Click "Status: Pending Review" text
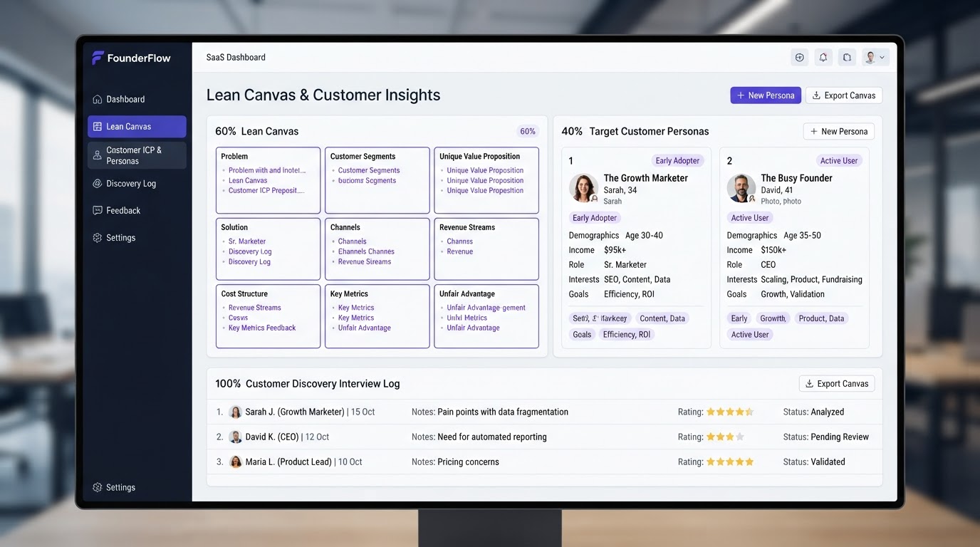The height and width of the screenshot is (547, 980). 826,437
